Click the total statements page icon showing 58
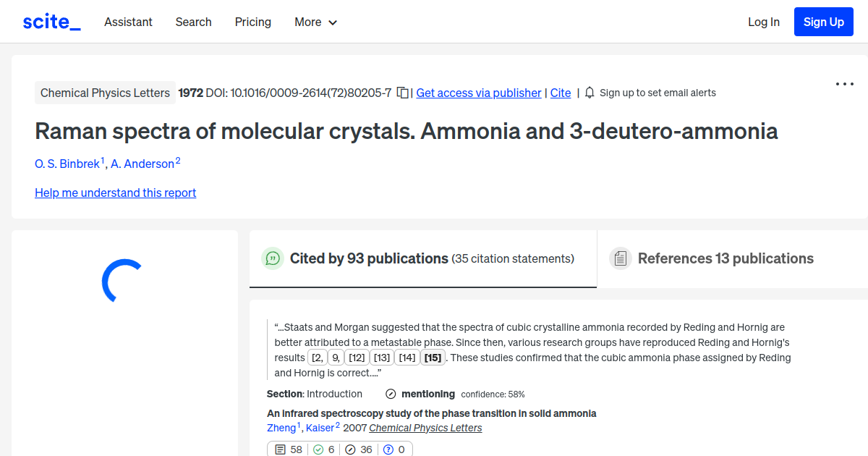Viewport: 868px width, 456px height. tap(280, 449)
